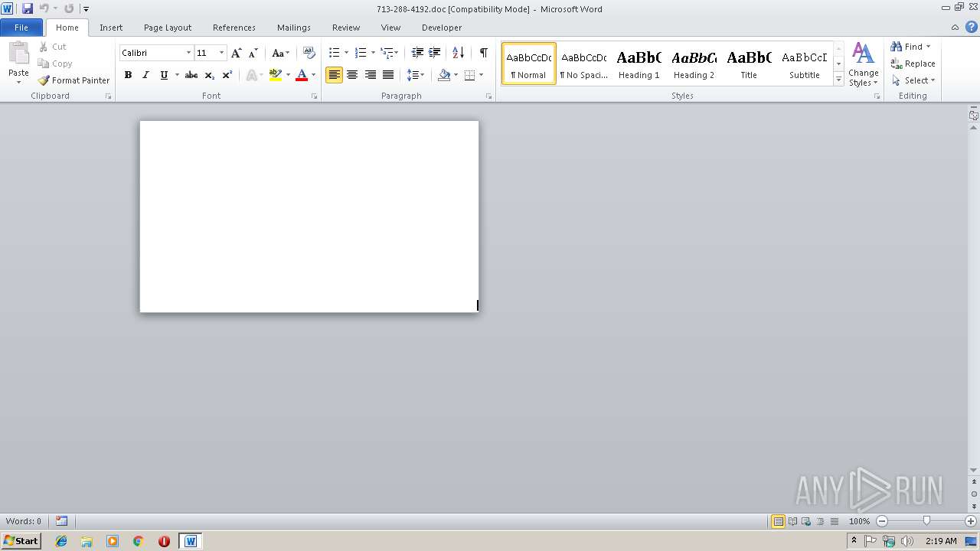
Task: Apply the red font color
Action: [302, 75]
